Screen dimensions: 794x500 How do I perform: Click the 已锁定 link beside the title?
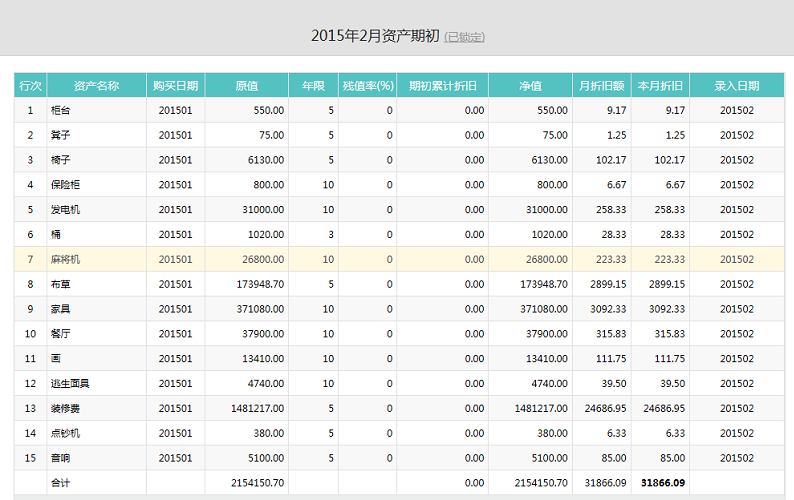(465, 38)
